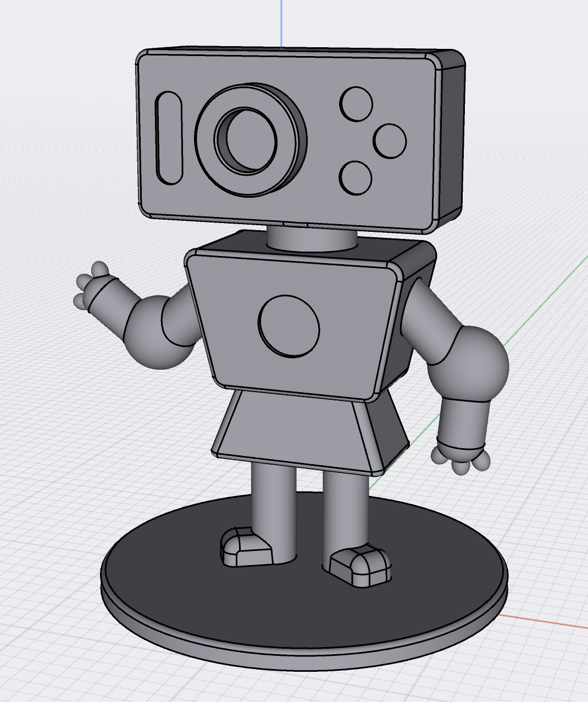Click the robot's neck cylinder
This screenshot has height=702, width=588.
coord(311,239)
